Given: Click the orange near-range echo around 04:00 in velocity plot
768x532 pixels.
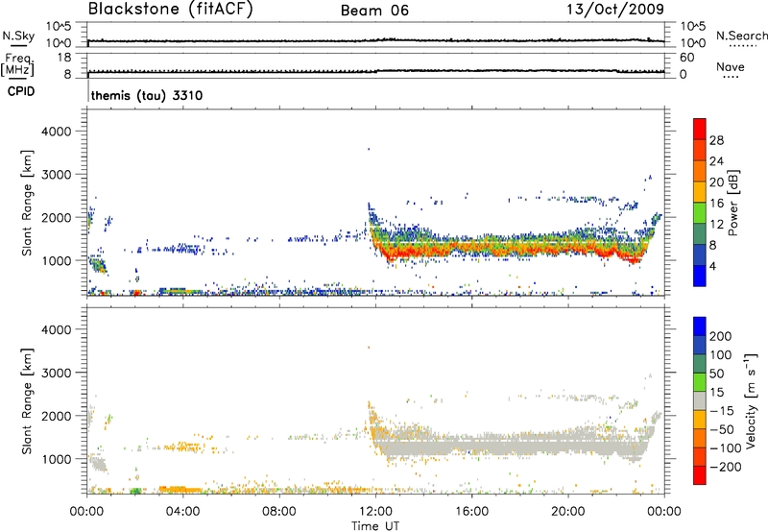Looking at the screenshot, I should click(180, 489).
